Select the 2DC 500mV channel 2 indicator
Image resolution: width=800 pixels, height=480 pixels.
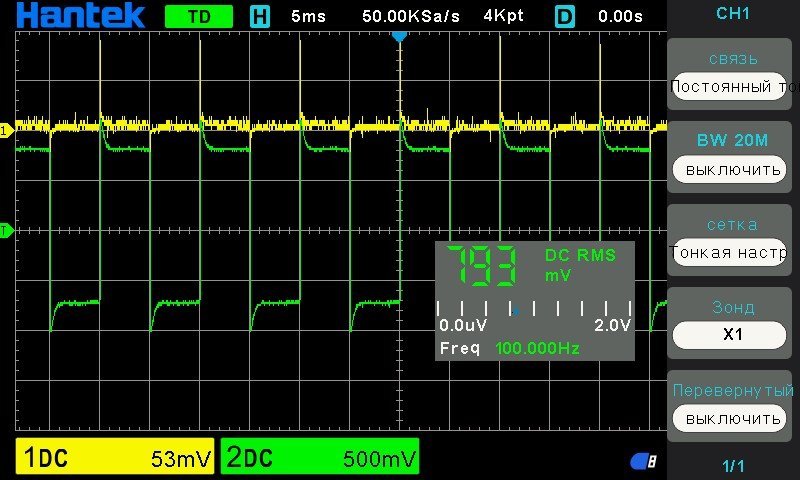pyautogui.click(x=320, y=457)
